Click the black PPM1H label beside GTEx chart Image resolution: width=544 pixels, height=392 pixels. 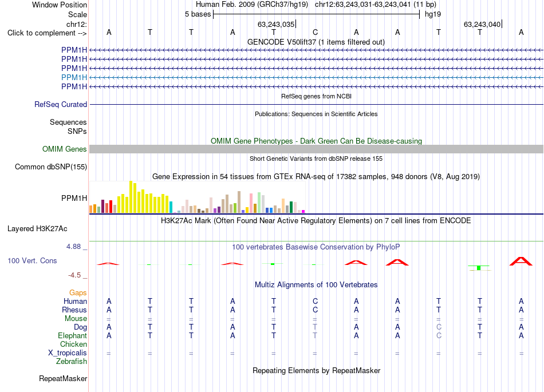pyautogui.click(x=74, y=198)
